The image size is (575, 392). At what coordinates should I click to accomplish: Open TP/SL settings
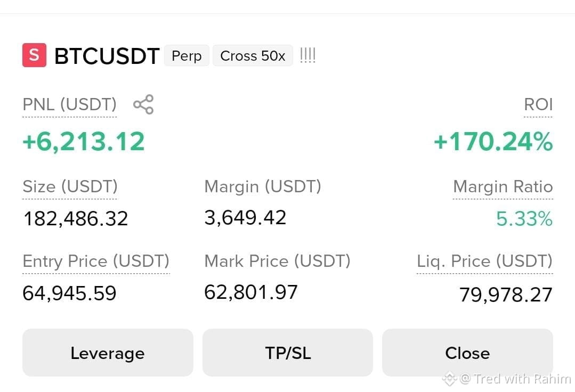click(x=288, y=353)
